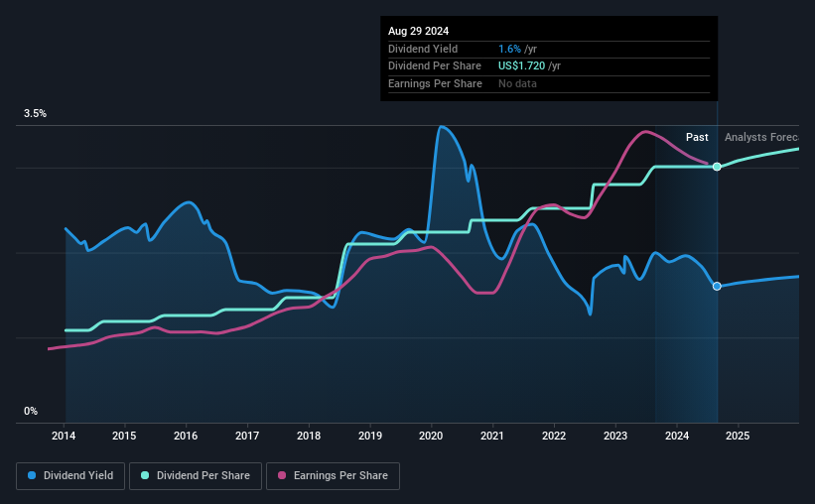Click the US$1.720 dividend per share value
Screen dimensions: 815x504
click(x=522, y=66)
